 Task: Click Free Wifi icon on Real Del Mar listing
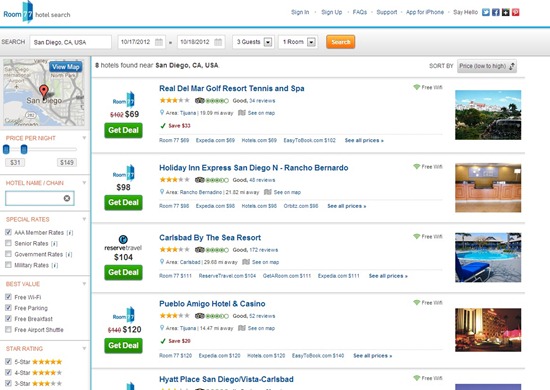click(417, 87)
